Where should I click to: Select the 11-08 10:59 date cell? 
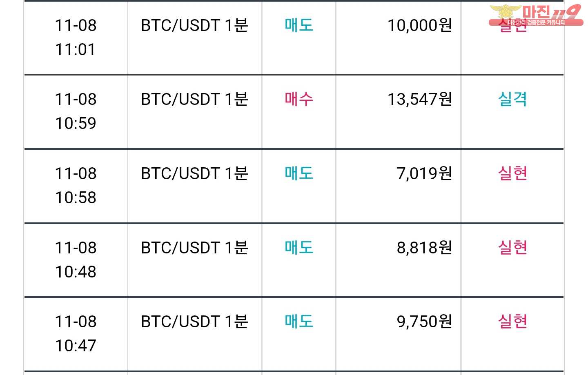pos(76,111)
